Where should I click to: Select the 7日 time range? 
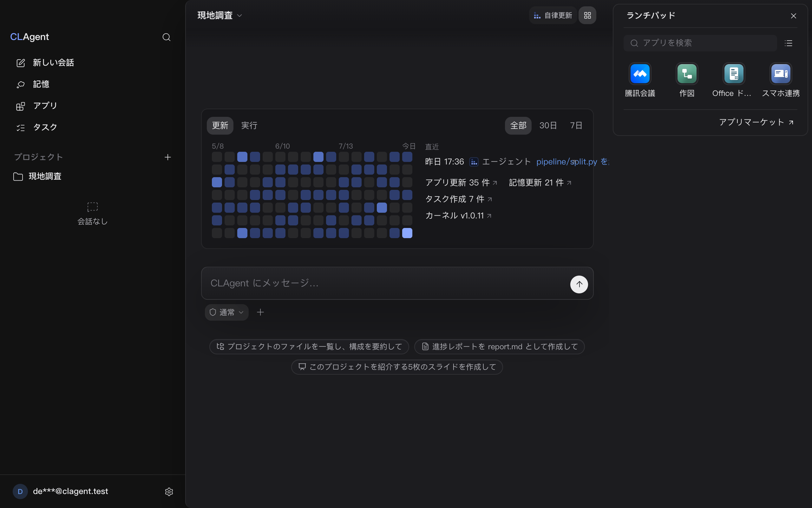coord(576,126)
